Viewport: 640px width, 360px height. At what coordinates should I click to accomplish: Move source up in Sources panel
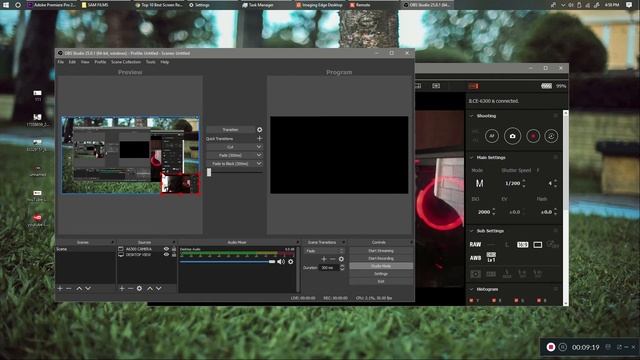[150, 289]
